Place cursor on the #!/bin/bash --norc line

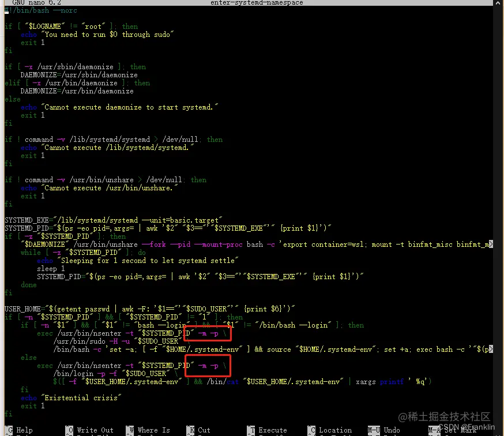41,10
